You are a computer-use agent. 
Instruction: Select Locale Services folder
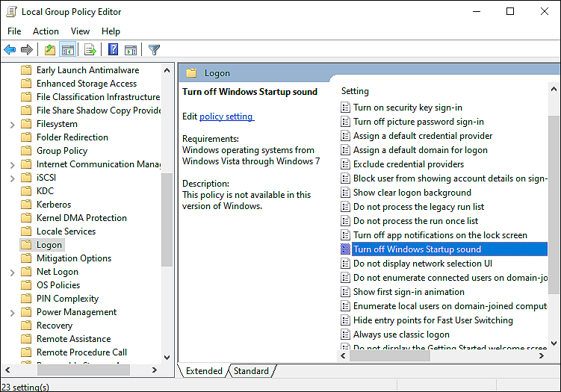coord(66,231)
